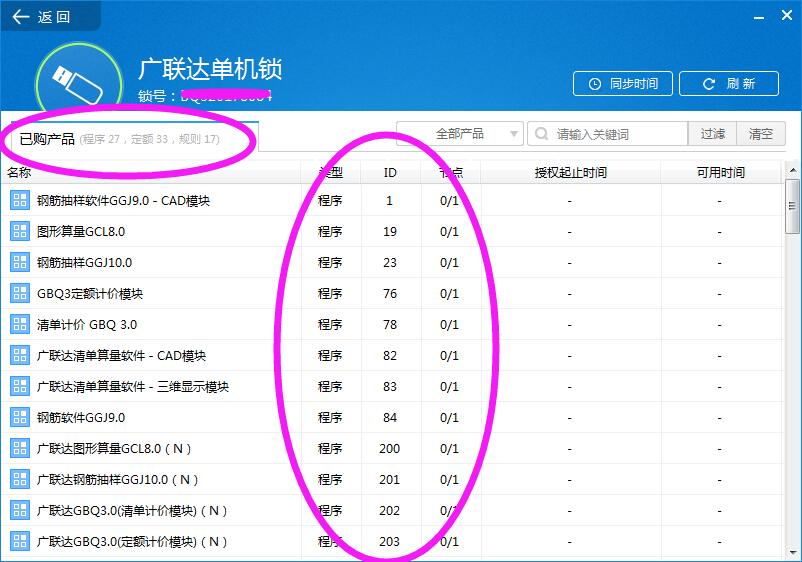Viewport: 802px width, 562px height.
Task: Select row 钢筋软件GGJ9.0
Action: pyautogui.click(x=392, y=417)
